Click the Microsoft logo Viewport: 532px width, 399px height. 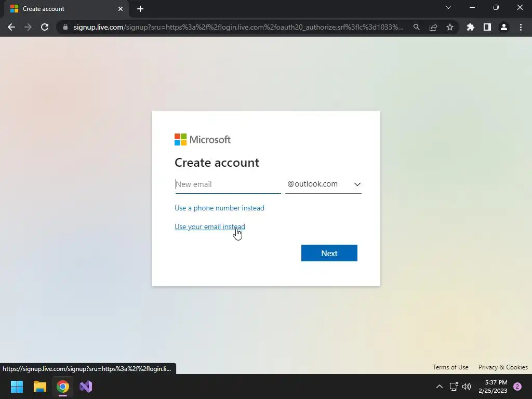point(203,139)
